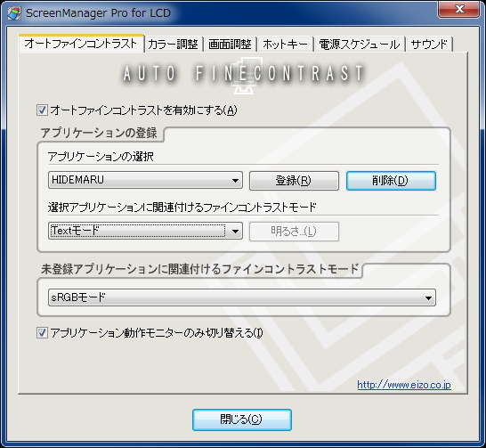Toggle オートファインコントラストを有効にする checkbox
This screenshot has height=448, width=486.
[x=42, y=110]
